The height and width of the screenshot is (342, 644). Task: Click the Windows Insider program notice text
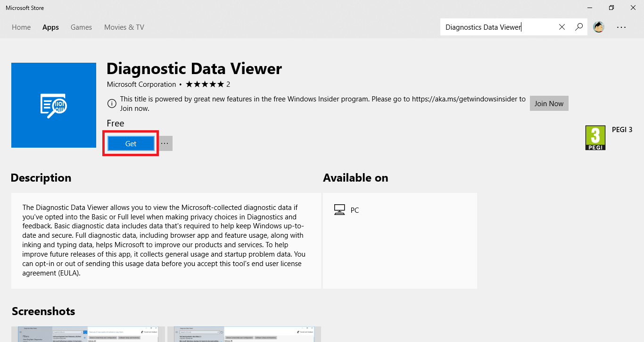pyautogui.click(x=322, y=104)
